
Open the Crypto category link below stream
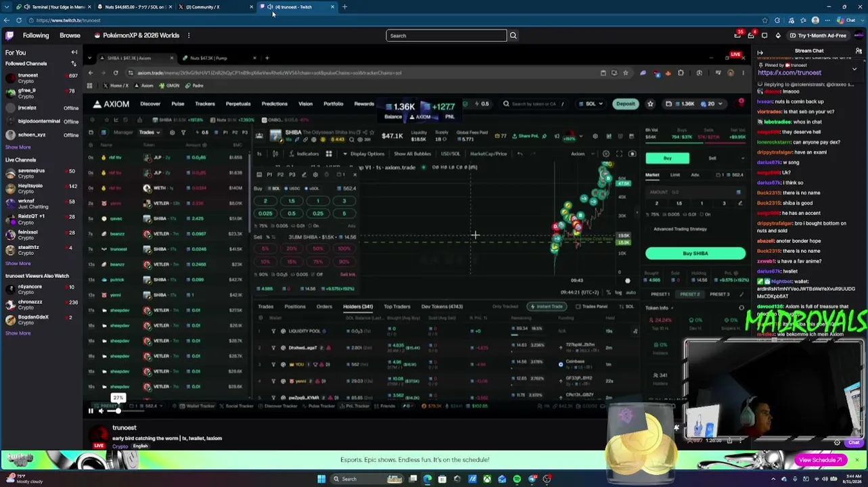(x=120, y=446)
